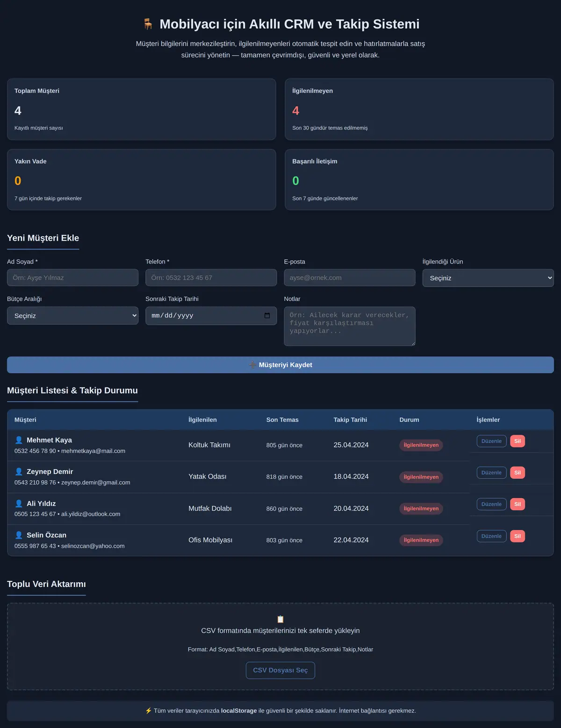The width and height of the screenshot is (561, 728).
Task: Delete Mehmet Kaya using Sil button
Action: point(518,441)
